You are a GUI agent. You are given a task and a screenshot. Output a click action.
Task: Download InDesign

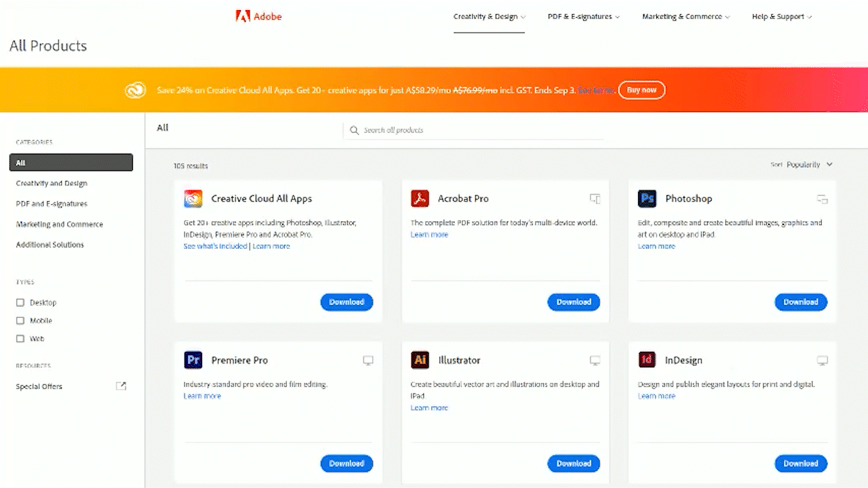coord(801,464)
